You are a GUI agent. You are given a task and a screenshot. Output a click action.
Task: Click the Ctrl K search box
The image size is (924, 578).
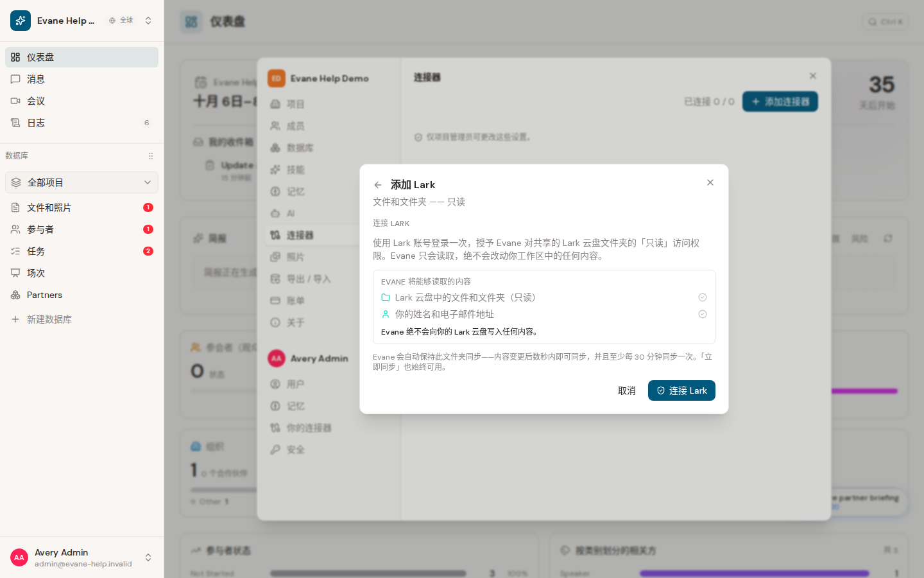tap(886, 22)
